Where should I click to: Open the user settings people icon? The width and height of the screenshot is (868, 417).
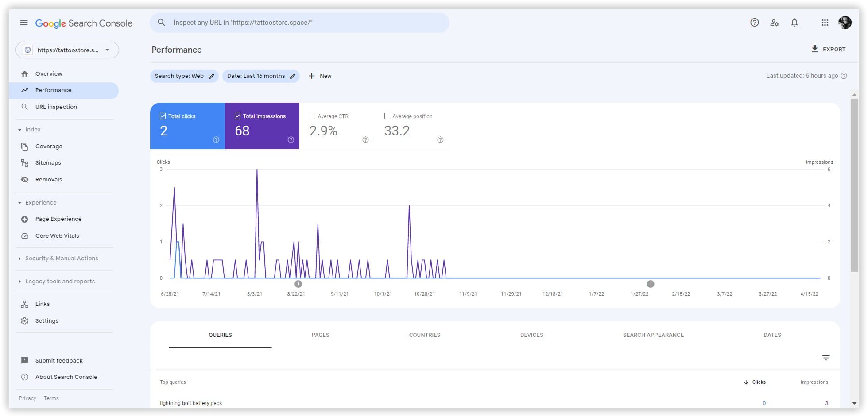pos(774,23)
